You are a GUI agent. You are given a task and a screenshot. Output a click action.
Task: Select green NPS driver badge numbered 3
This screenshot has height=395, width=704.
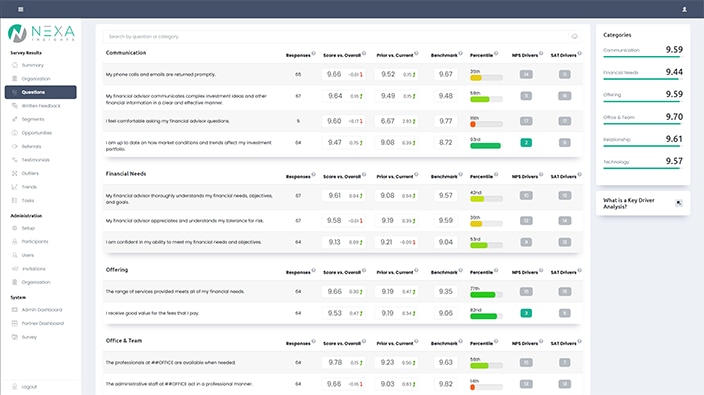pyautogui.click(x=526, y=313)
